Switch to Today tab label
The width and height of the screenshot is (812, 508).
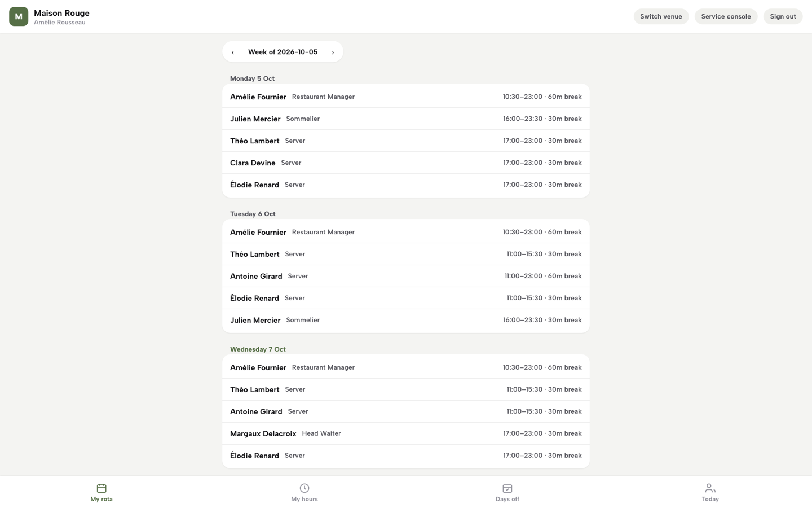coord(710,499)
